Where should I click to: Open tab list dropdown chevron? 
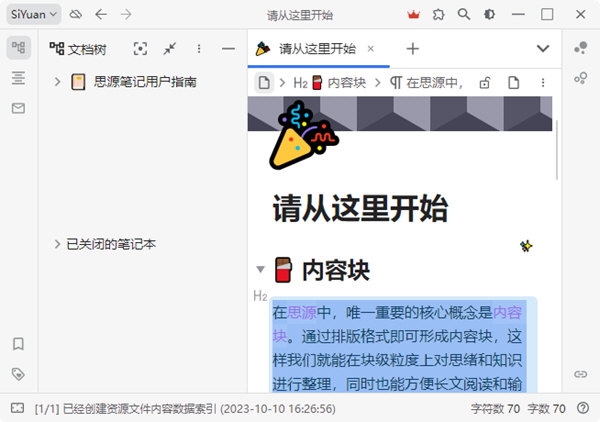tap(543, 49)
